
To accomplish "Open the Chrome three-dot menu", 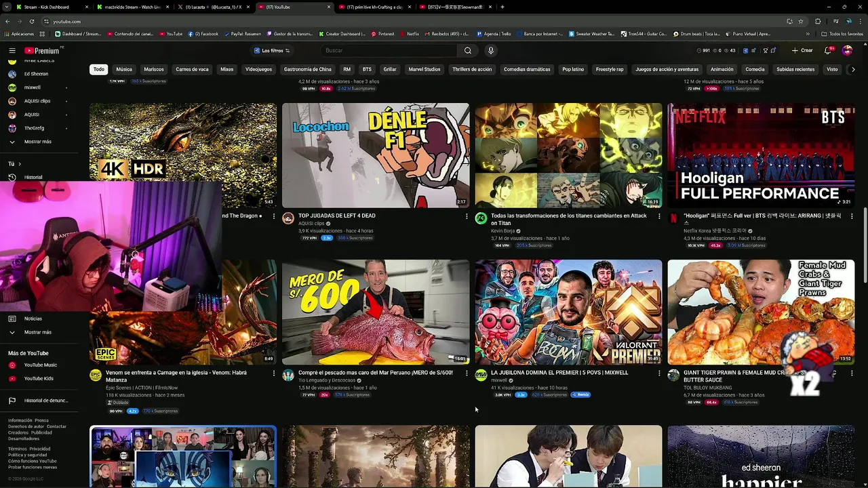I will (859, 21).
